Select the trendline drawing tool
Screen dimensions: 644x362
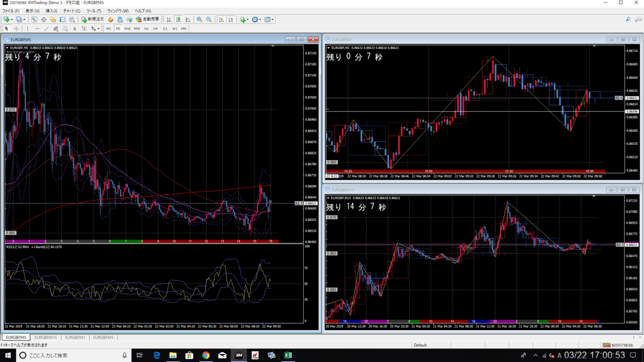click(47, 28)
